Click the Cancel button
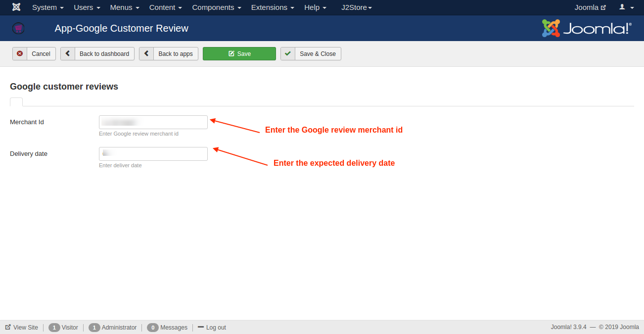This screenshot has height=334, width=644. [34, 54]
